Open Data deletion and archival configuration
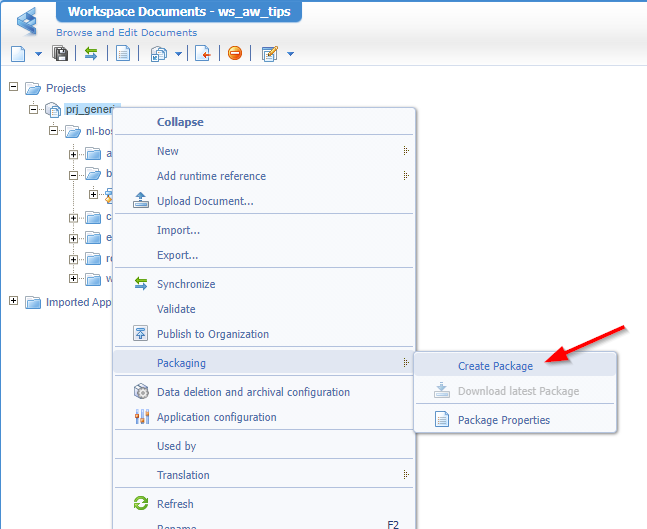 pos(253,392)
